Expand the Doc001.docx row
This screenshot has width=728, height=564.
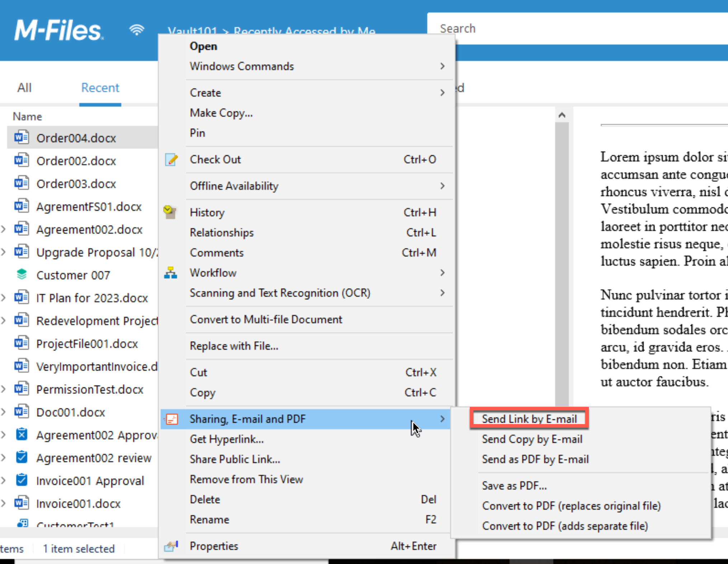click(x=4, y=412)
